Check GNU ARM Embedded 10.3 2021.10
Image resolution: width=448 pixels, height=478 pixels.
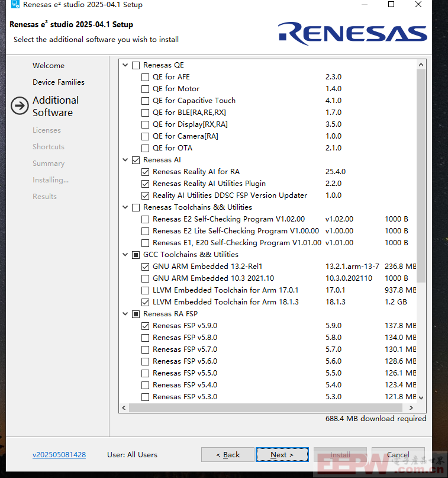tap(145, 278)
